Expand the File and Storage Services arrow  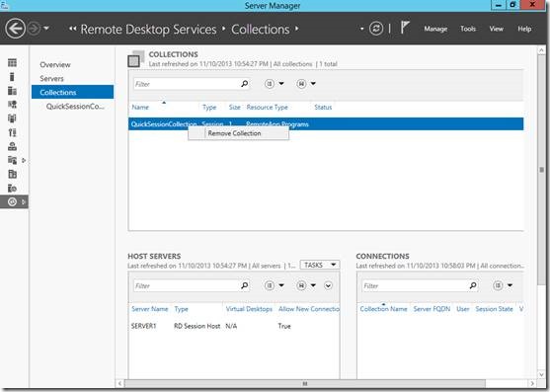coord(24,160)
